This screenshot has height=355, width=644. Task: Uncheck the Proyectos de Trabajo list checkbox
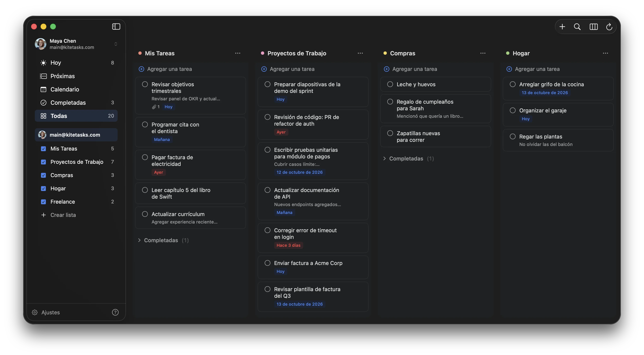(43, 162)
